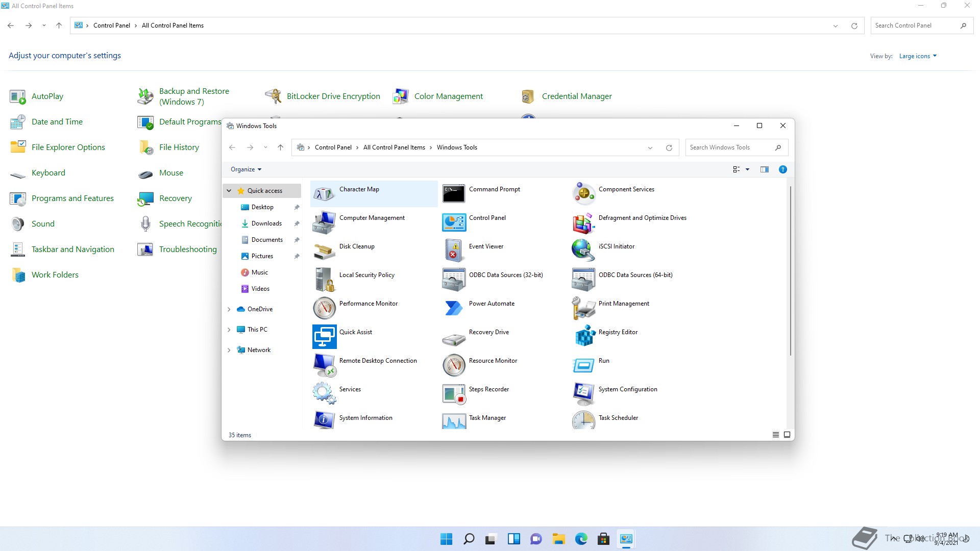Open View by Large icons dropdown
Image resolution: width=980 pixels, height=551 pixels.
918,56
